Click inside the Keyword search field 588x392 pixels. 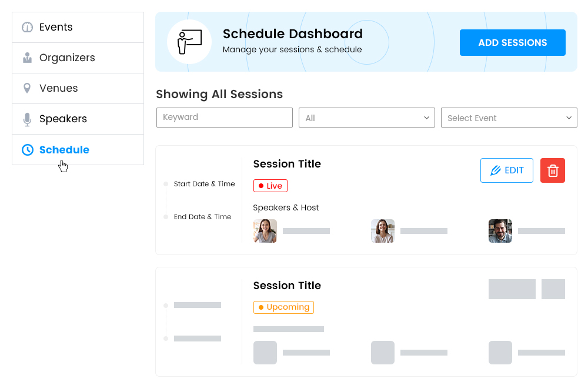coord(224,118)
